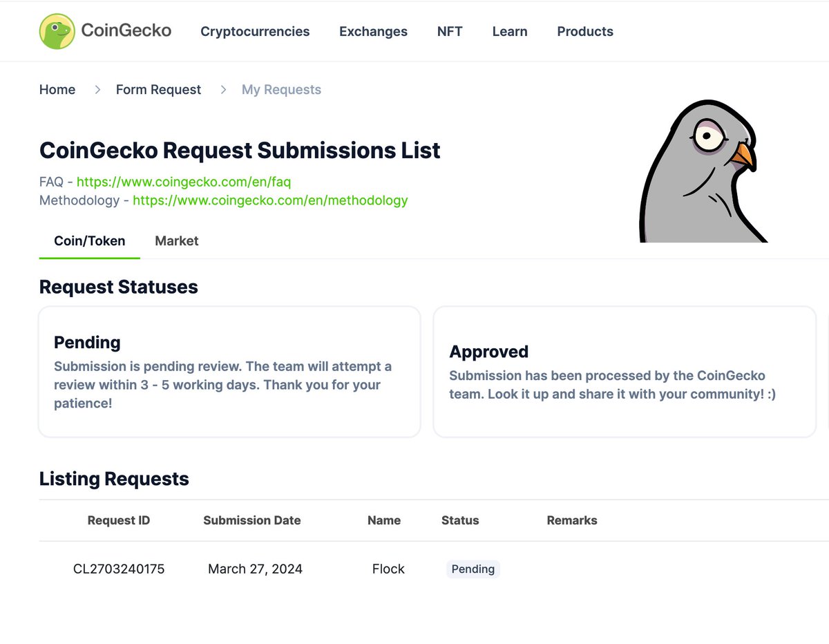Open the Products menu
The height and width of the screenshot is (644, 829).
(x=585, y=31)
